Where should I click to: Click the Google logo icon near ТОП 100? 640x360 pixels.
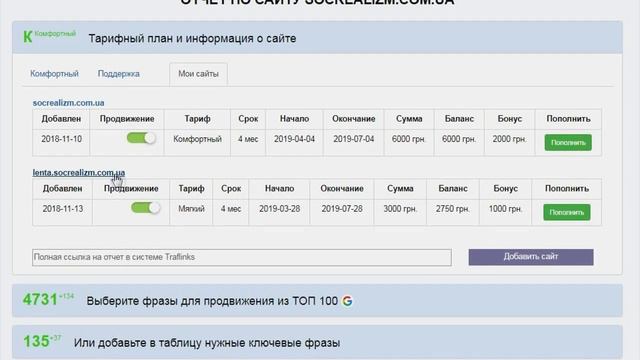point(347,301)
